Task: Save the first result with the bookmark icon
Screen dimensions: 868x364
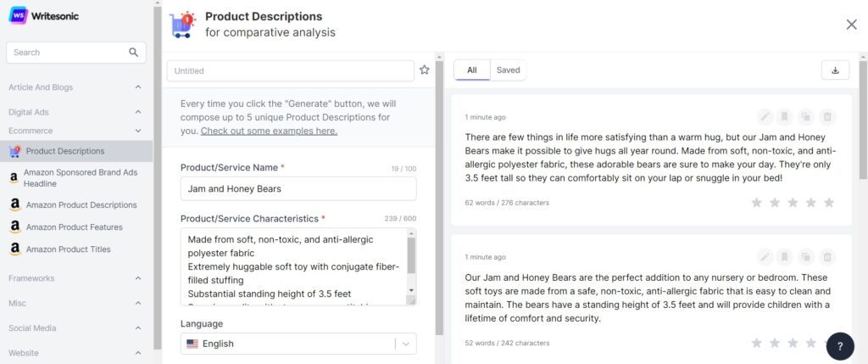Action: 784,117
